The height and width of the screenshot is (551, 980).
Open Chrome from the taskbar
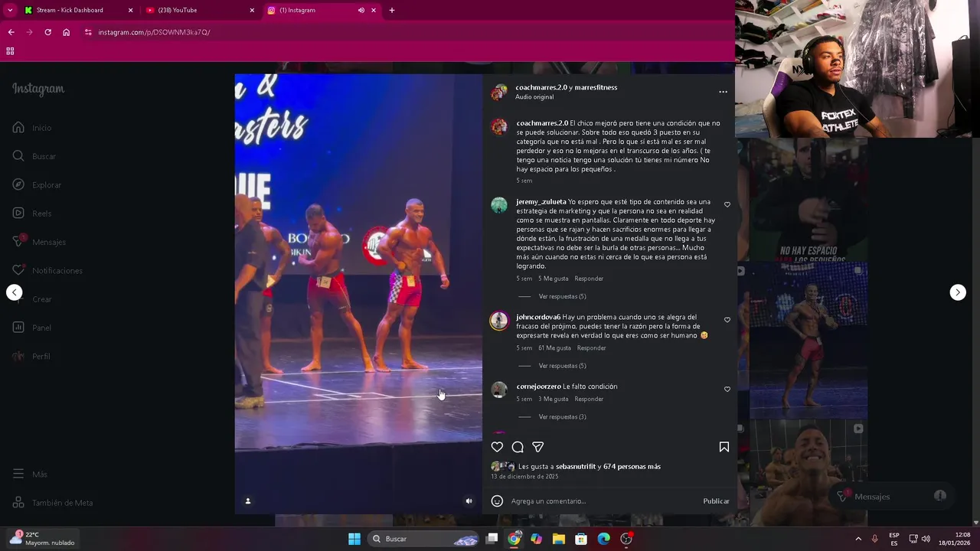[x=514, y=539]
